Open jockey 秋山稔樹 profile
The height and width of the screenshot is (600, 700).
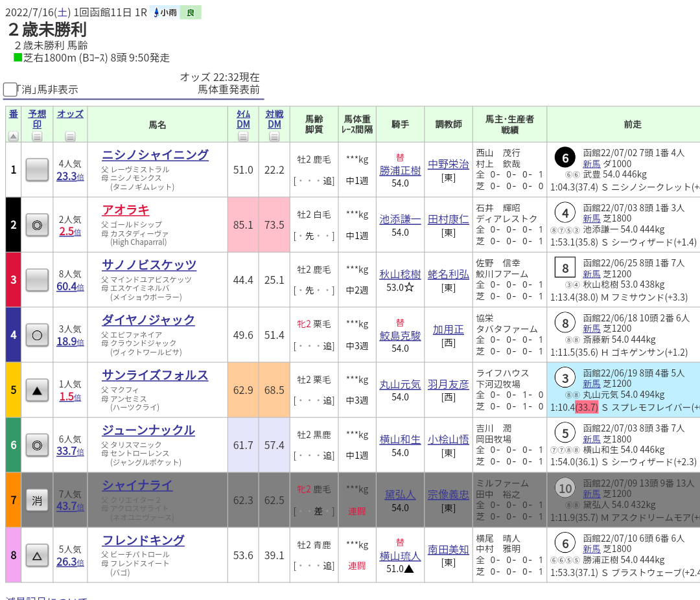pos(400,274)
